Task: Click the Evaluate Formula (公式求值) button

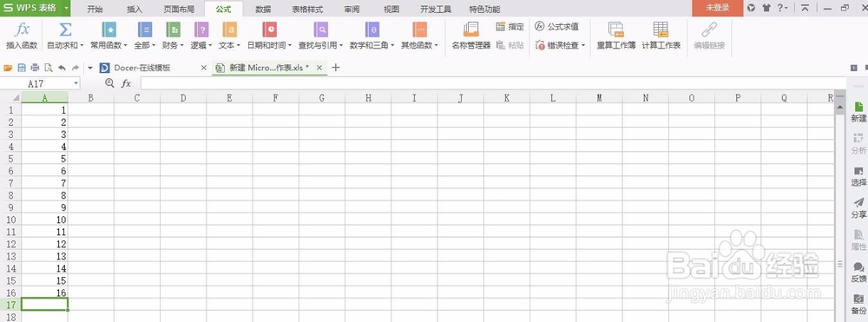Action: point(557,27)
